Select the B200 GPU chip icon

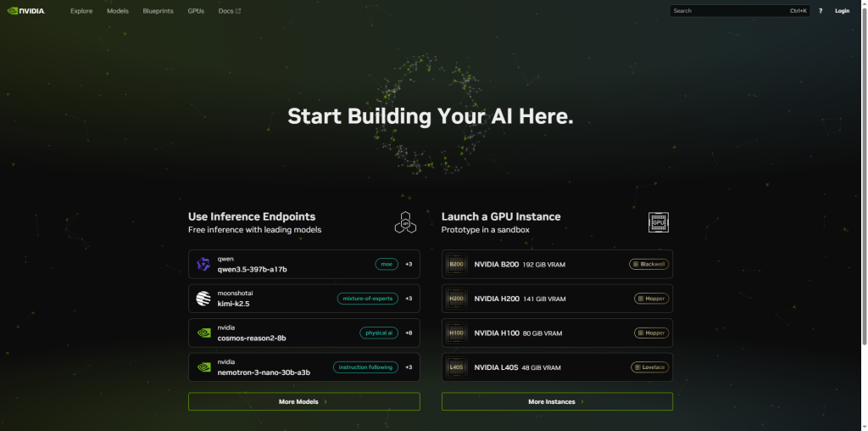[456, 264]
